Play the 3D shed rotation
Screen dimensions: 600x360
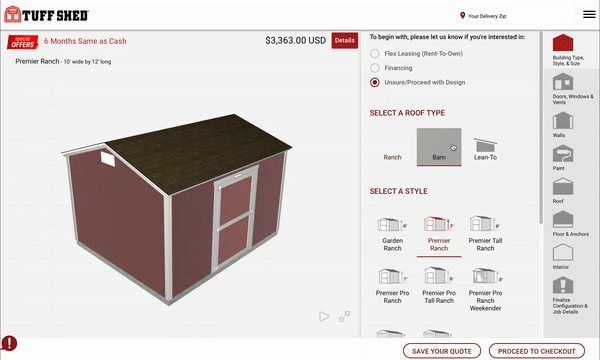point(324,316)
